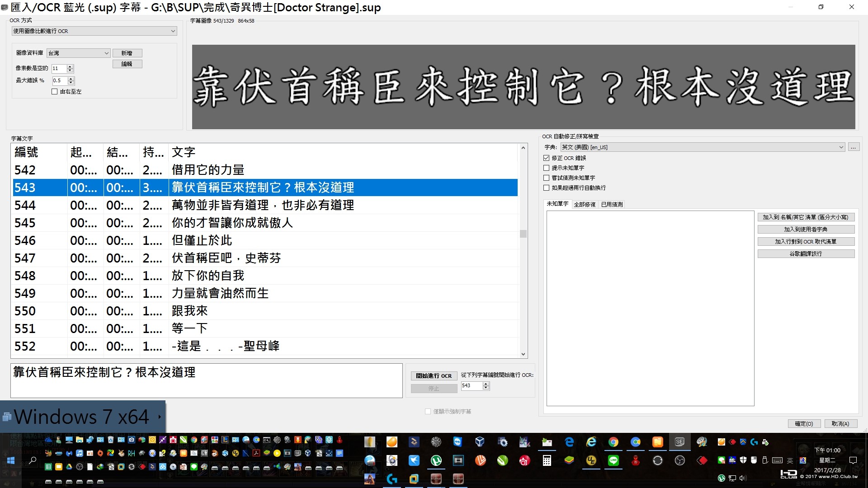Screen dimensions: 868x488
Task: Open uTorrent from the taskbar
Action: (436, 460)
